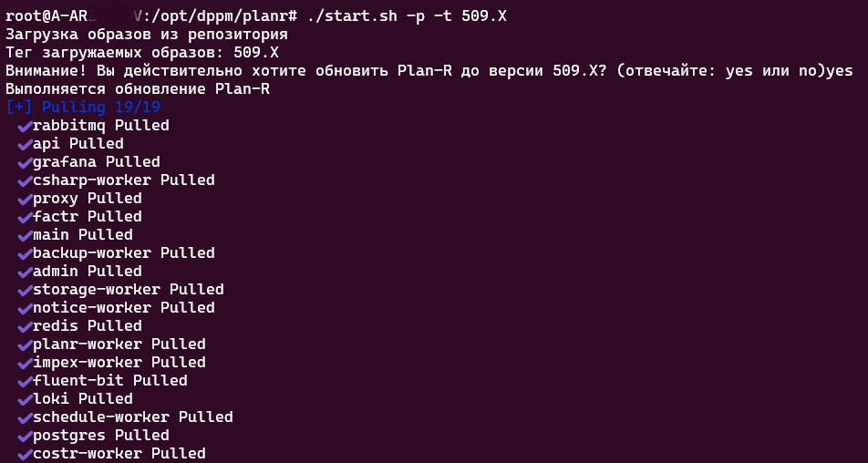The image size is (868, 463).
Task: Click the 'loki Pulled' entry
Action: 82,399
